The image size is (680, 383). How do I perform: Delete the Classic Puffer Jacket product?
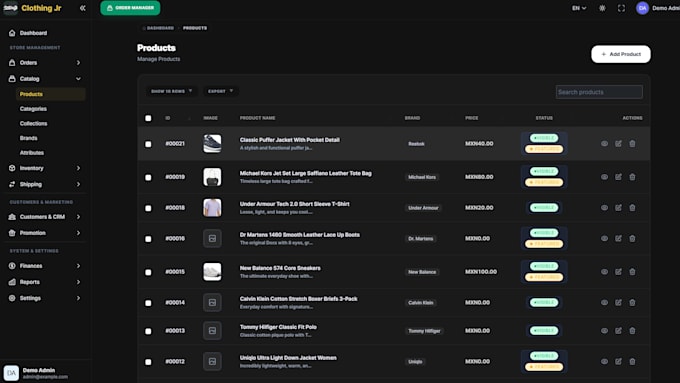click(x=632, y=144)
